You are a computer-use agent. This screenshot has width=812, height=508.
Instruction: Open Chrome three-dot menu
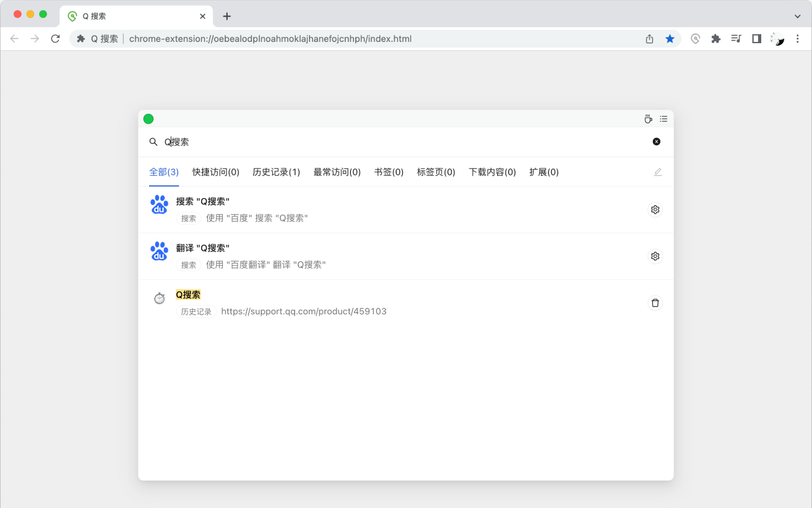point(797,39)
